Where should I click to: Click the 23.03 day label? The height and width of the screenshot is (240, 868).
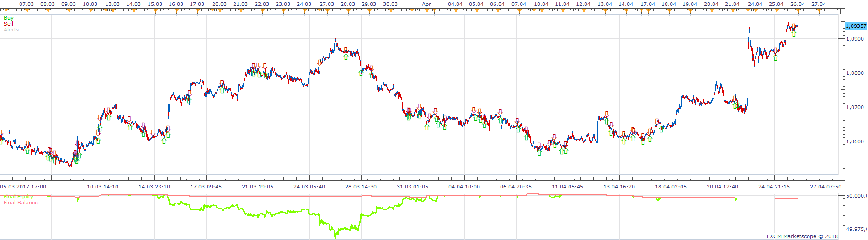point(283,4)
